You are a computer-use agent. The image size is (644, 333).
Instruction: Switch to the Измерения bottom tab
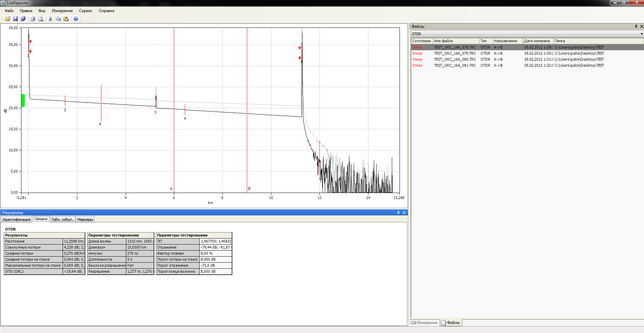pos(424,323)
